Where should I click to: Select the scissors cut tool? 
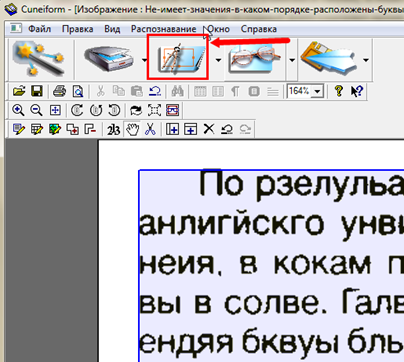tap(150, 129)
